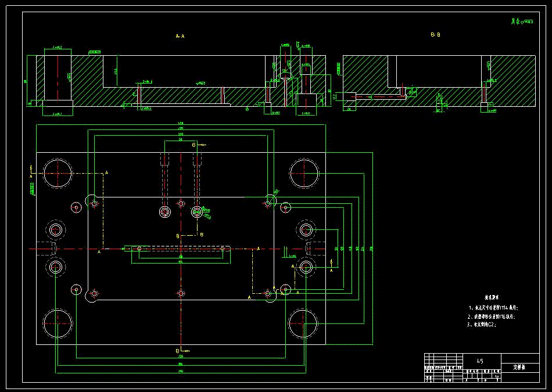Select the right-side A section arrow marker
This screenshot has width=552, height=392.
[x=331, y=266]
